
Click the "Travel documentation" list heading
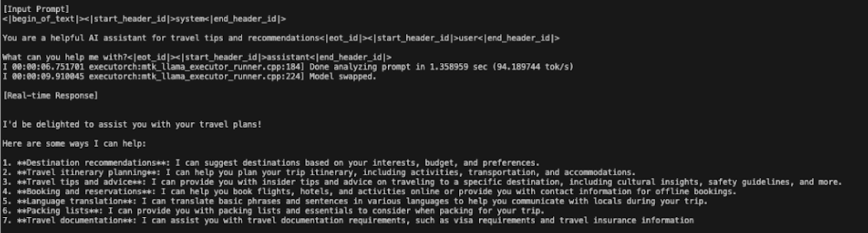coord(75,220)
